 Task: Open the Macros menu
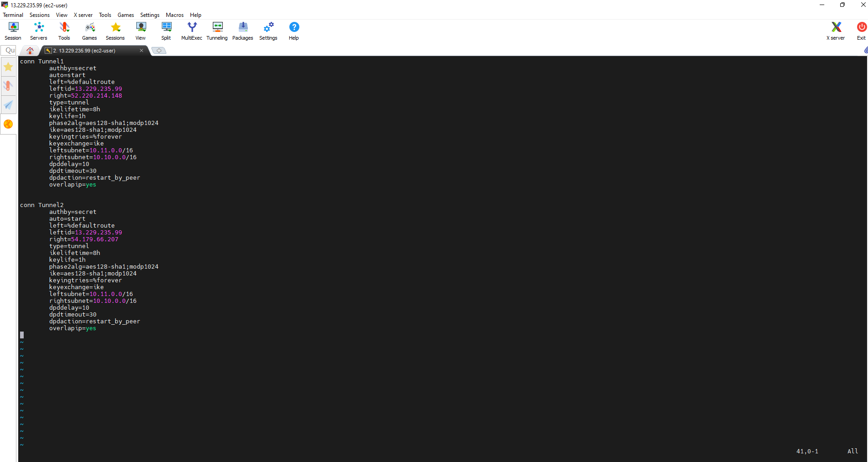pos(175,15)
